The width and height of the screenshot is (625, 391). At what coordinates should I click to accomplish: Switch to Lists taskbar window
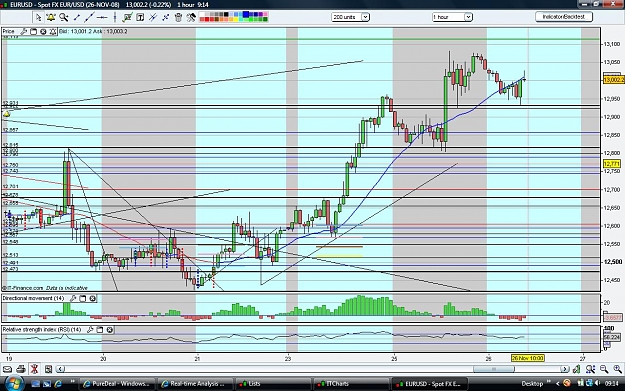(x=273, y=384)
